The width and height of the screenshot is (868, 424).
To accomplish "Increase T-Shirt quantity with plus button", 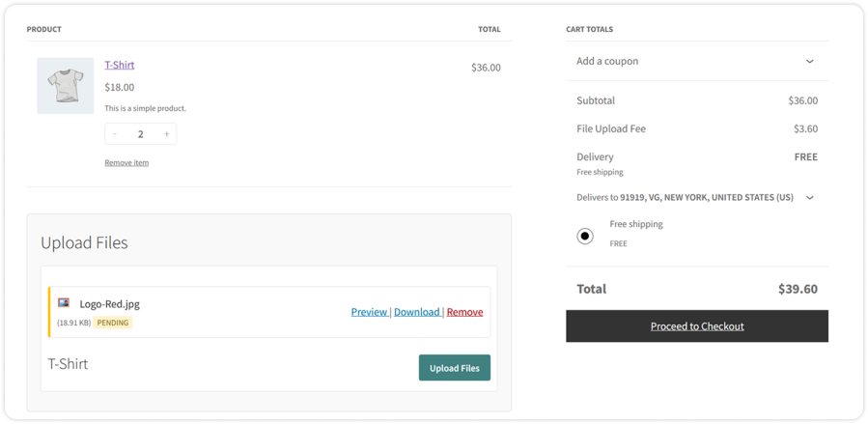I will [166, 134].
